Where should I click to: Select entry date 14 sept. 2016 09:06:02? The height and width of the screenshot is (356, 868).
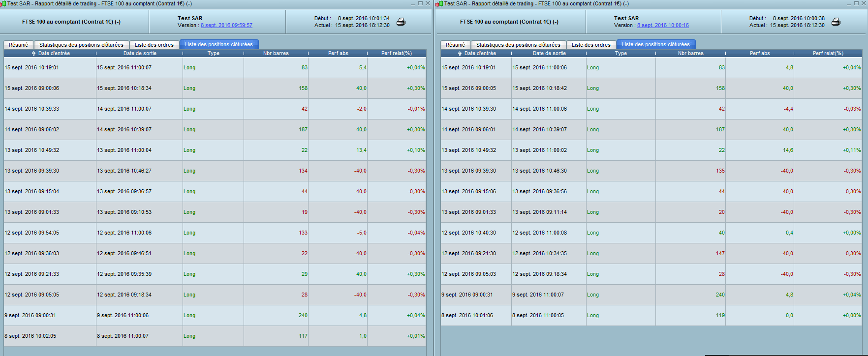tap(32, 130)
